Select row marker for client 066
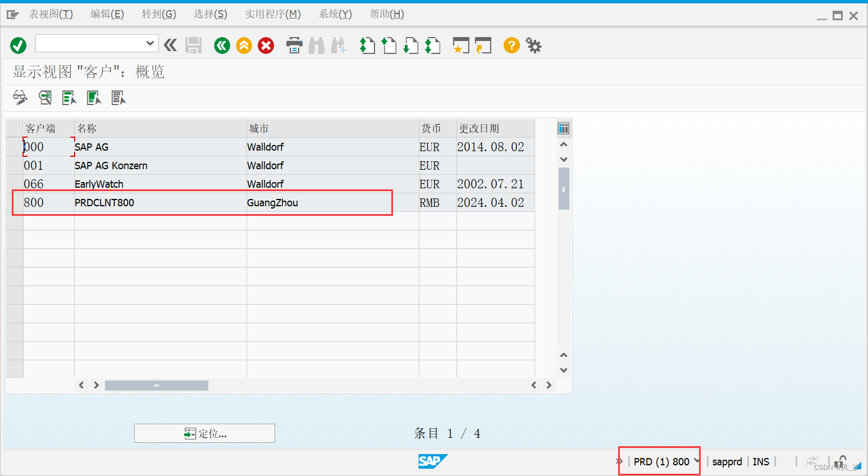The image size is (868, 476). (15, 184)
